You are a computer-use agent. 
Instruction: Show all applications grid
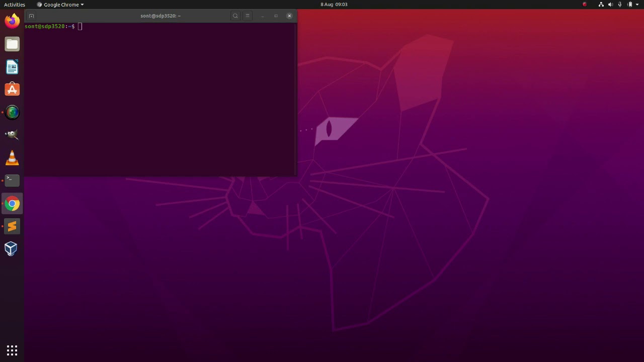(12, 350)
